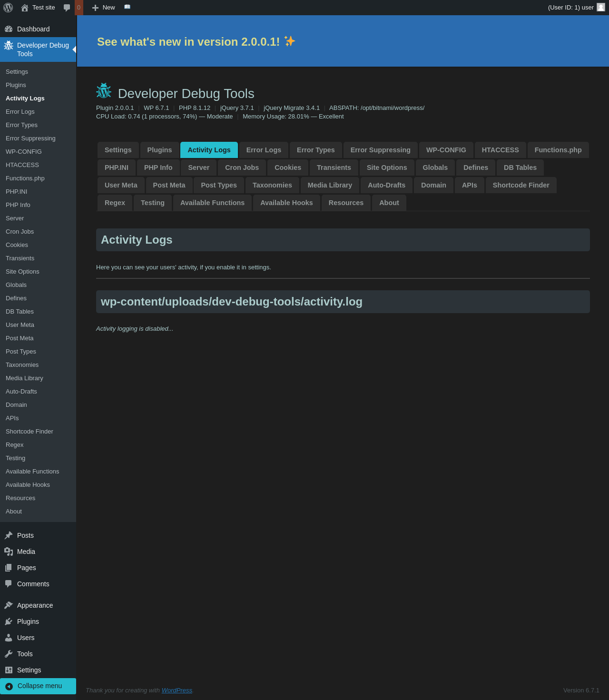Click the WordPress logo in admin bar
The height and width of the screenshot is (700, 609).
[x=8, y=8]
